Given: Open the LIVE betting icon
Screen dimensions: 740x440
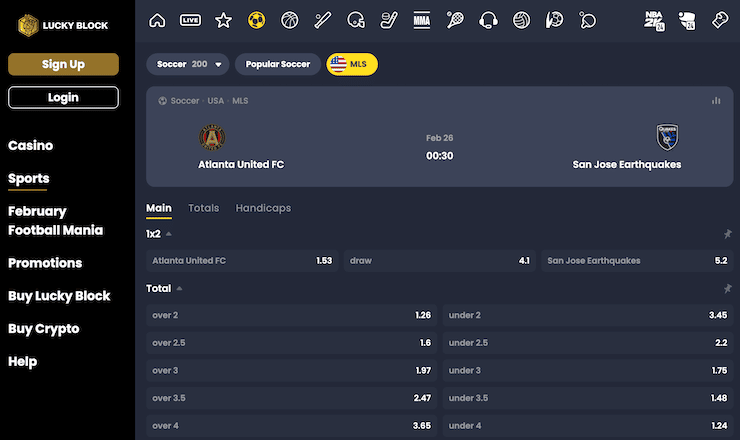Looking at the screenshot, I should pyautogui.click(x=190, y=20).
